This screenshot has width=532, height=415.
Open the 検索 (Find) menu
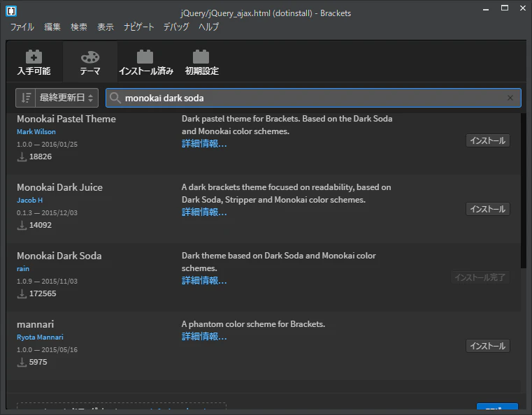pos(79,27)
